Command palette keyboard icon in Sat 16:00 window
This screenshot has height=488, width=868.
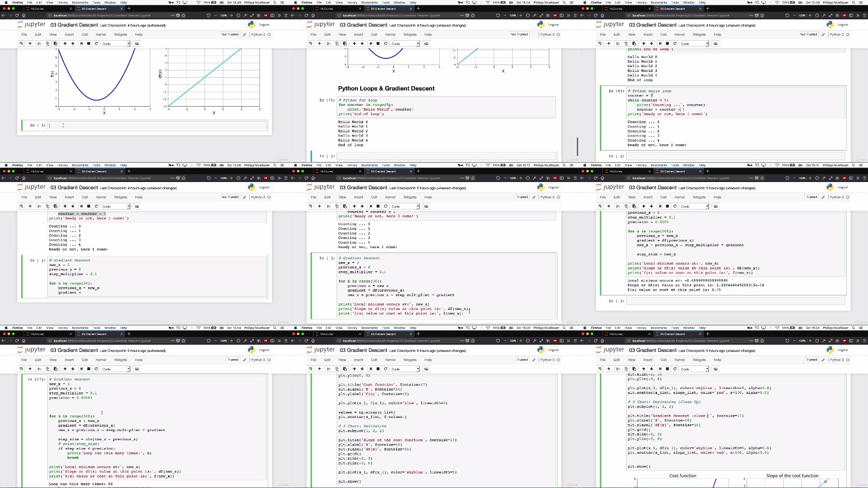click(x=426, y=369)
